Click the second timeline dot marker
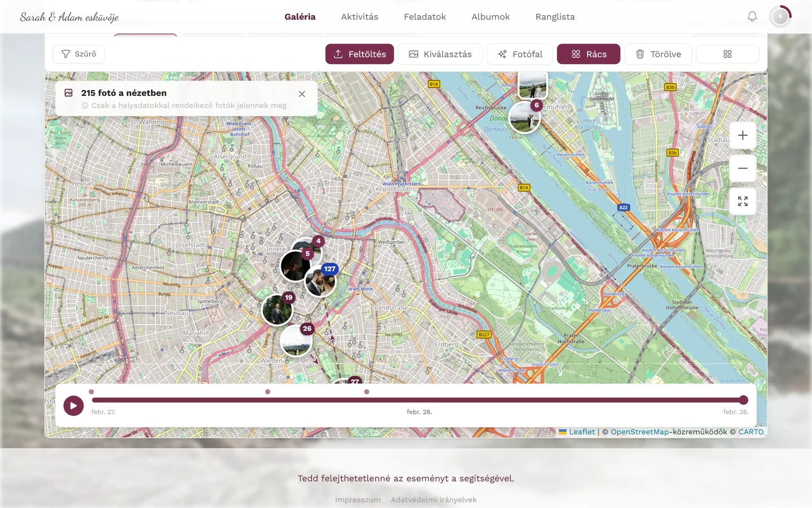Image resolution: width=812 pixels, height=508 pixels. click(x=268, y=392)
